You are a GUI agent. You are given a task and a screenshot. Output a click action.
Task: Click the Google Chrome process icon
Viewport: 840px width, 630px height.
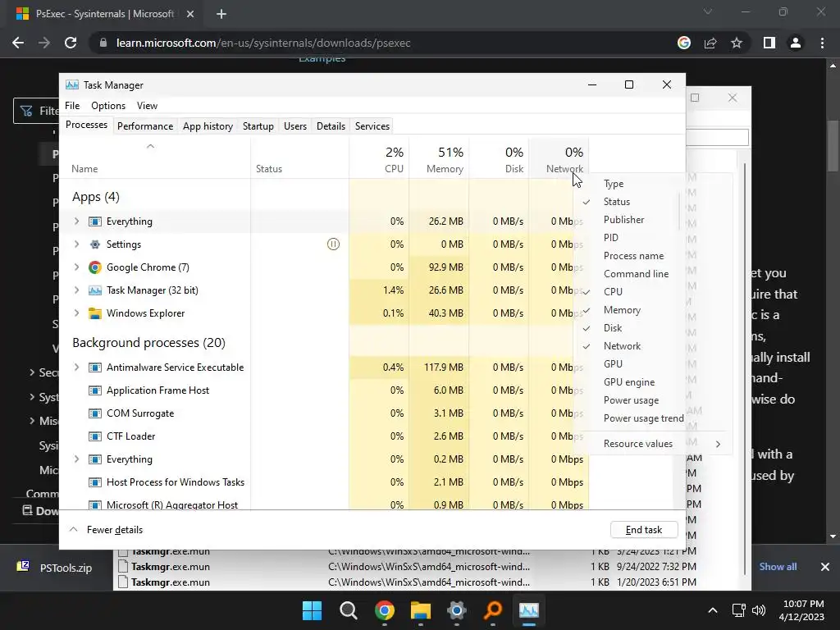tap(95, 267)
